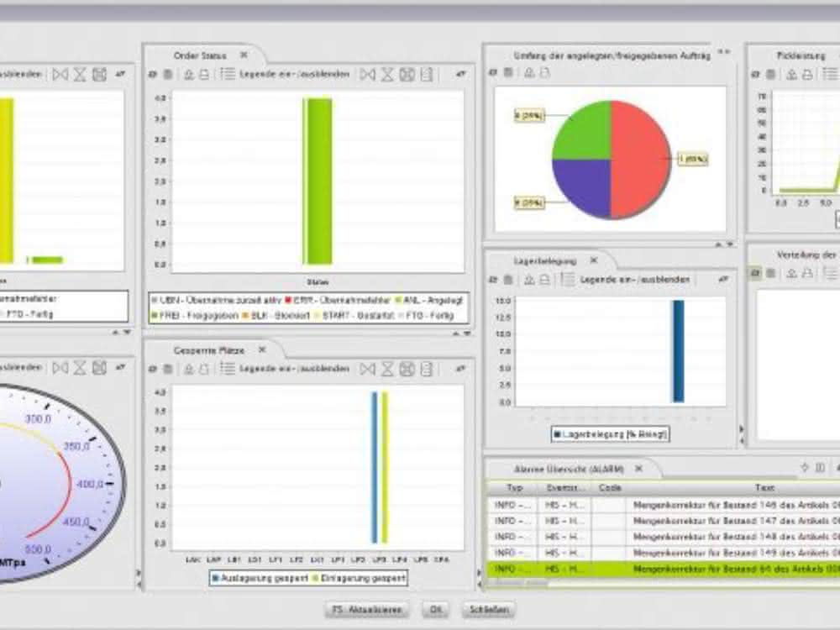
Task: Click collapse arrows below the Order Status legend
Action: coord(460,333)
